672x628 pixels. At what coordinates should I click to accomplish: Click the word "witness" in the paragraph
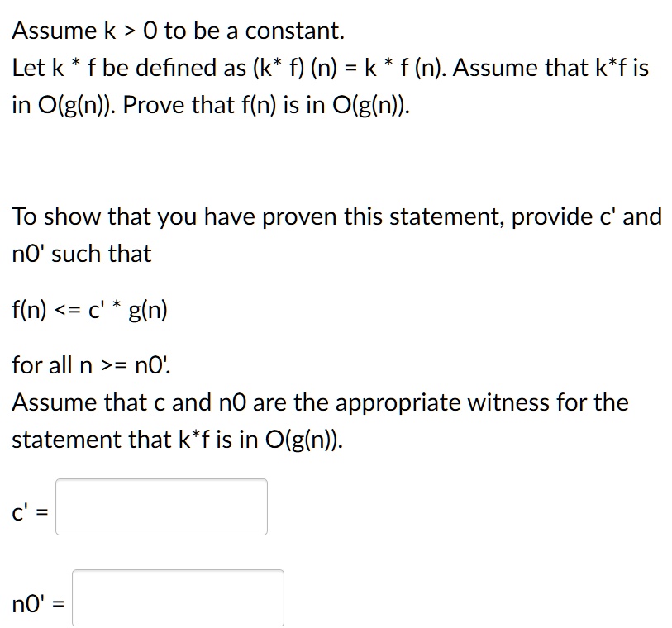[x=508, y=402]
